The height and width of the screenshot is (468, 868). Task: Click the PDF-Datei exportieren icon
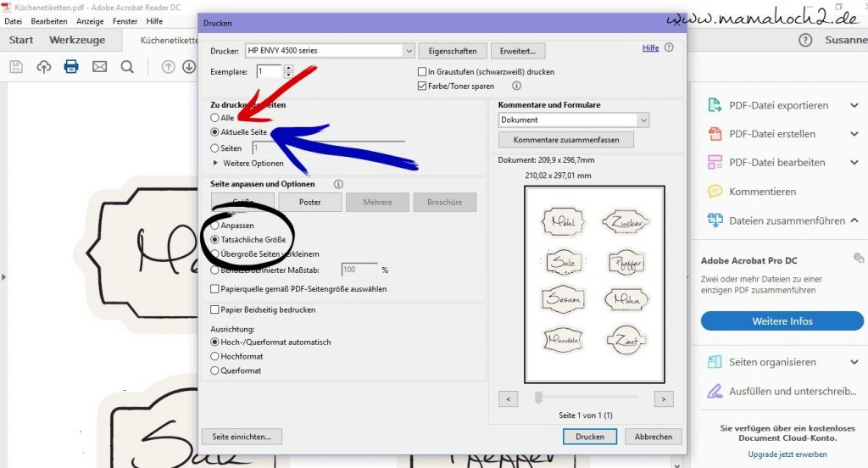pyautogui.click(x=715, y=105)
